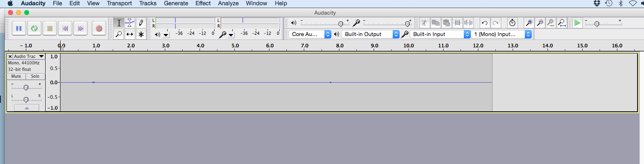Click the input volume slider

(x=387, y=23)
